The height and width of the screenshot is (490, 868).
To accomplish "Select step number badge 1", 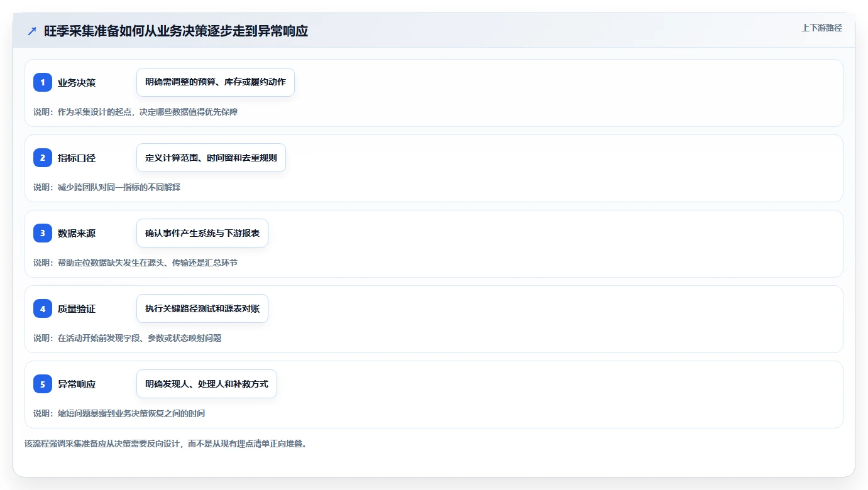I will (x=43, y=82).
